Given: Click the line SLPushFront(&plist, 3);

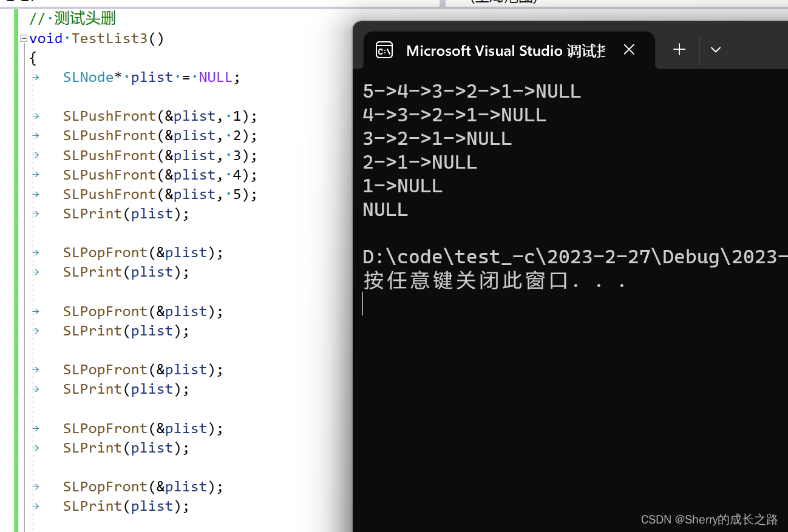Looking at the screenshot, I should (x=160, y=155).
